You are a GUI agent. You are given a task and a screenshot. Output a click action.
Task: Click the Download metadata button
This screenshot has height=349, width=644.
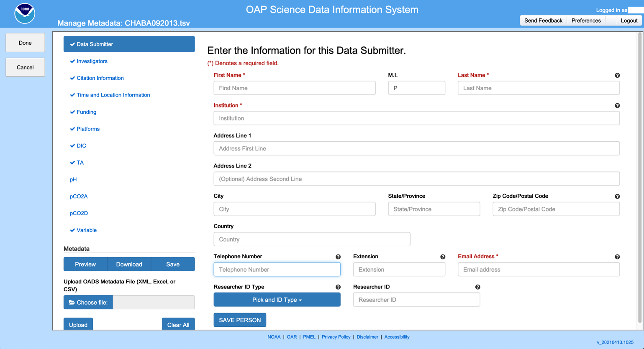129,264
